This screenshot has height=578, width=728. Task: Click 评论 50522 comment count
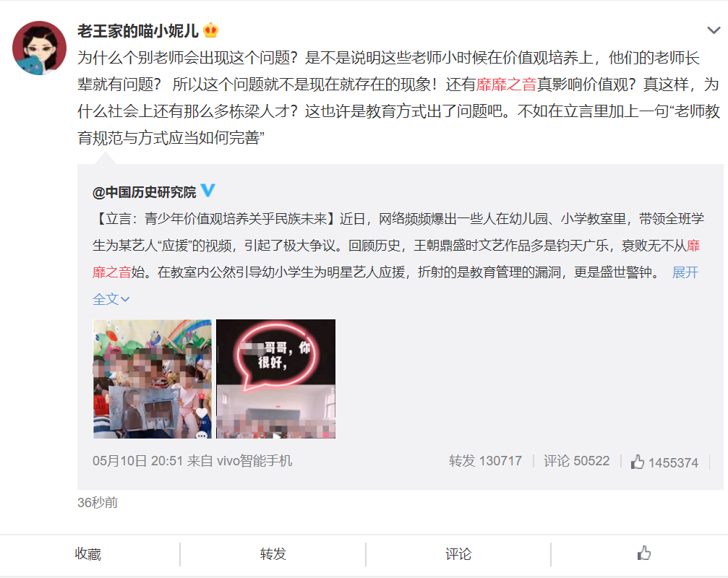click(576, 461)
